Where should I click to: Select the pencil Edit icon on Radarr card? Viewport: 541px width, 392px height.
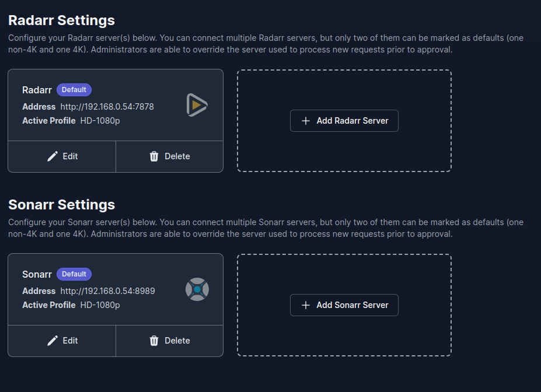(54, 156)
